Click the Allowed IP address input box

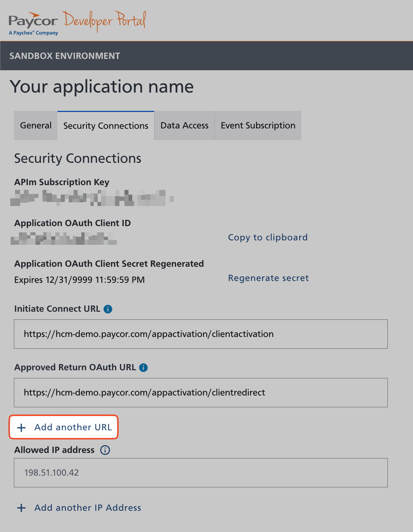[201, 473]
